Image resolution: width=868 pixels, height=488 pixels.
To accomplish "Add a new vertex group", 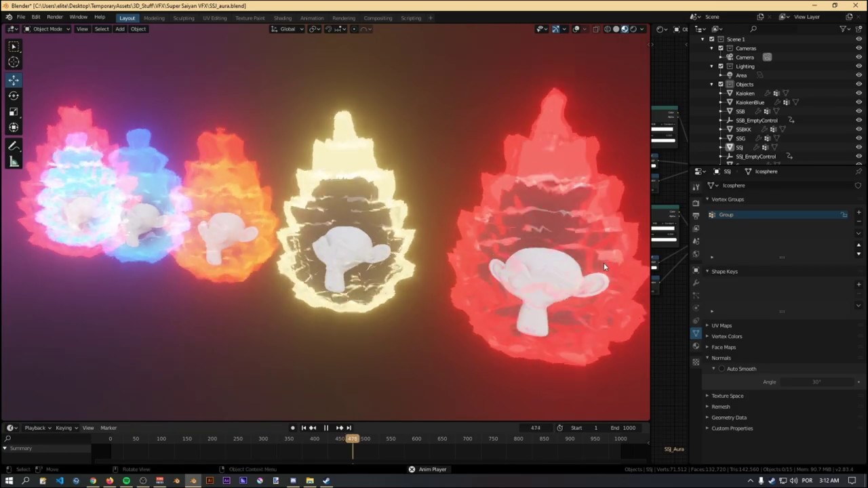I will pos(859,212).
